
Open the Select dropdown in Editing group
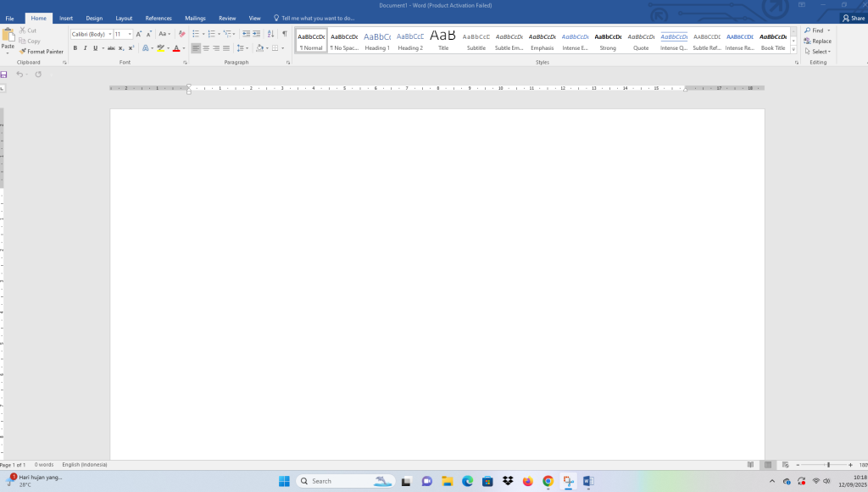817,52
